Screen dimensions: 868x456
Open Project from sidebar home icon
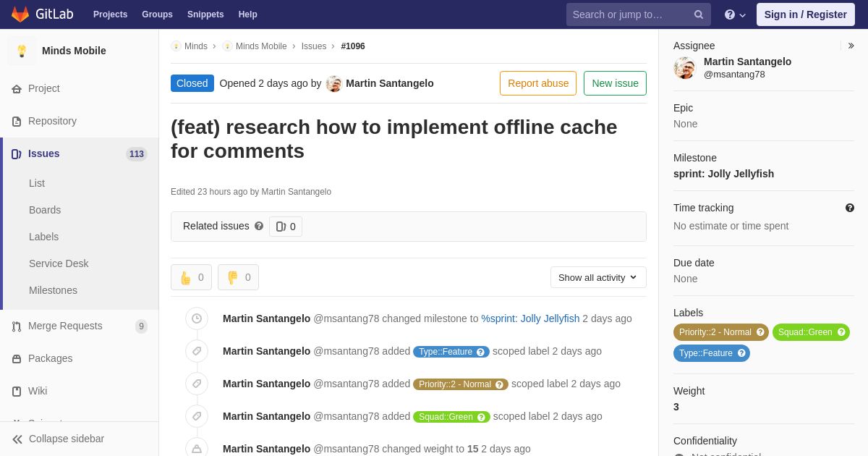pyautogui.click(x=17, y=89)
